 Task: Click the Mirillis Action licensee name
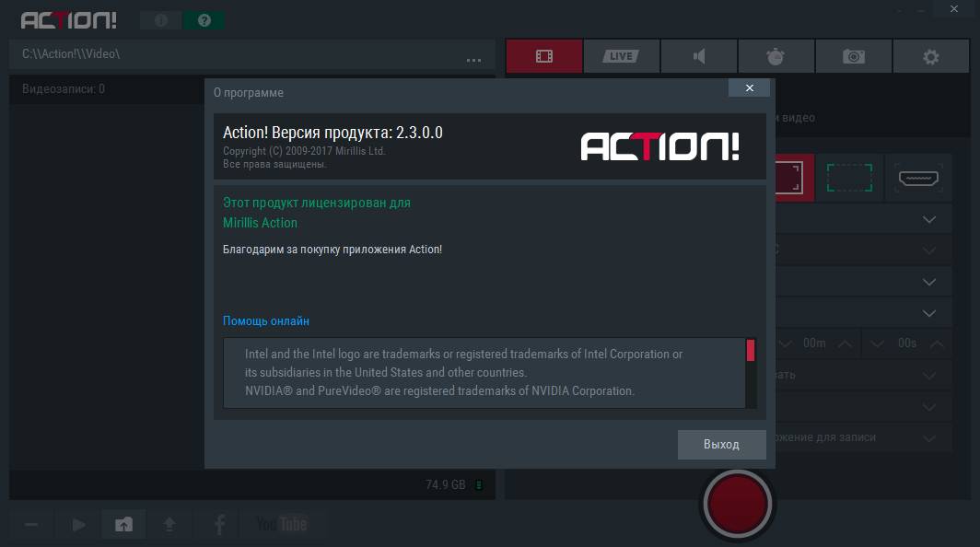tap(260, 223)
